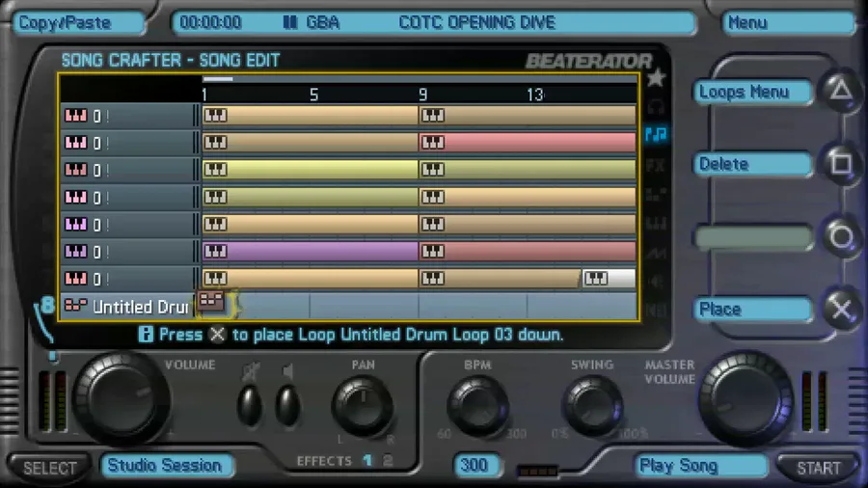
Task: Jump to bar 9 marker on timeline
Action: 423,95
